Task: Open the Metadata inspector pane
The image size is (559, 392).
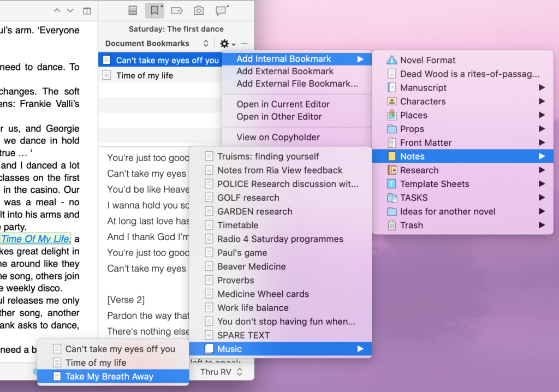Action: 176,10
